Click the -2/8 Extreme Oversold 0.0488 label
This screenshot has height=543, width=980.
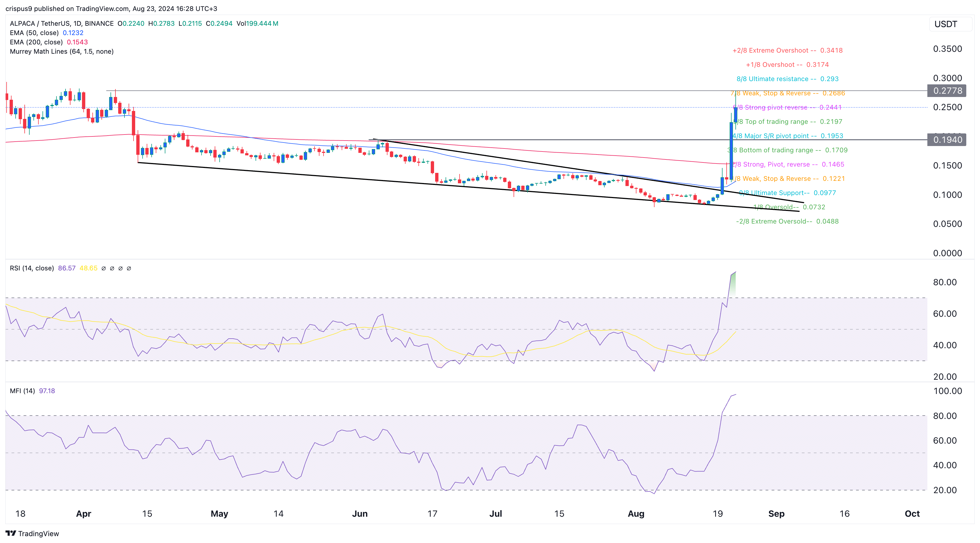click(788, 221)
